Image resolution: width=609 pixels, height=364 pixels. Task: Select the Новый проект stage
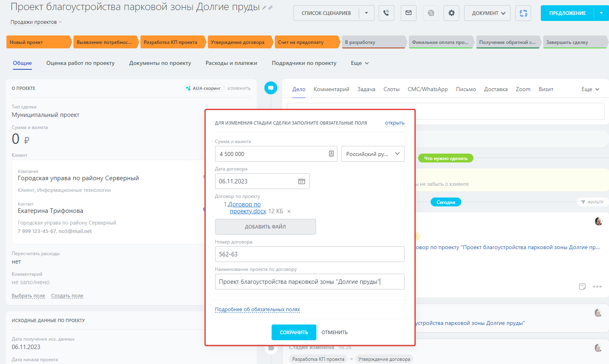[x=39, y=42]
